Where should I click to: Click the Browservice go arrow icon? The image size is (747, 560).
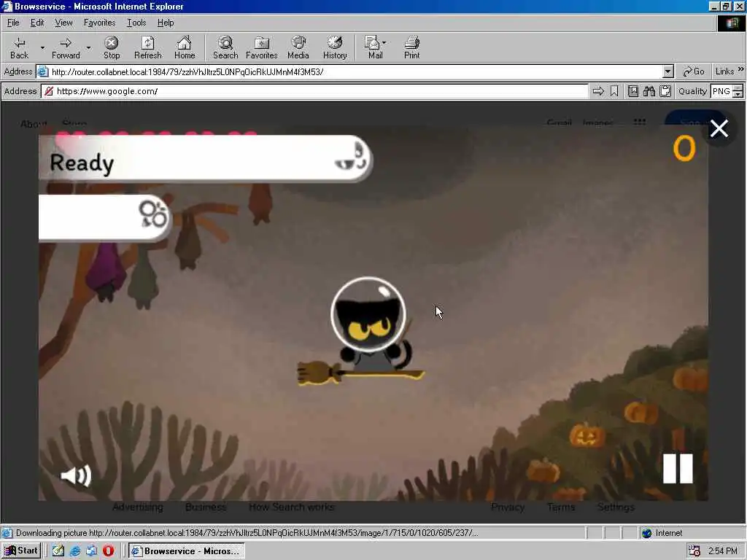coord(598,91)
